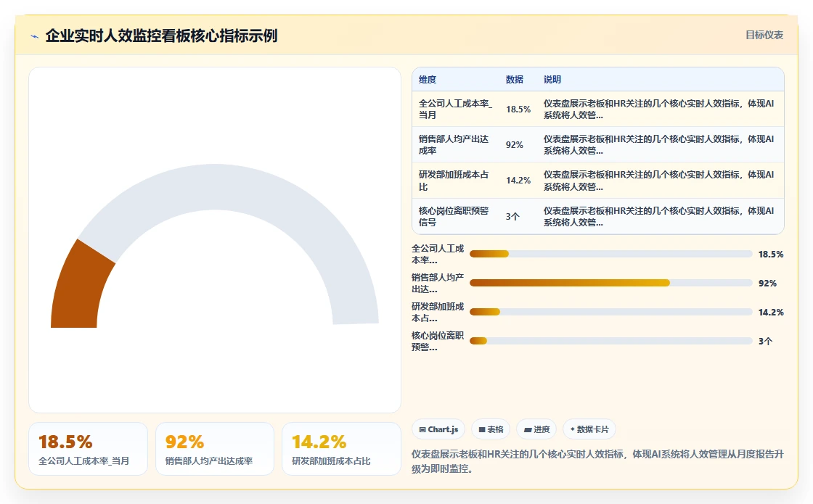Image resolution: width=813 pixels, height=504 pixels.
Task: Select the 全公司人工成本率_当月 table cell
Action: [x=456, y=110]
